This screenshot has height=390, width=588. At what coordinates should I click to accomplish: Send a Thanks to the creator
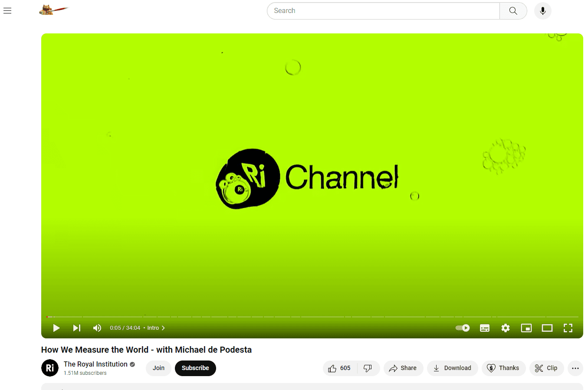503,368
